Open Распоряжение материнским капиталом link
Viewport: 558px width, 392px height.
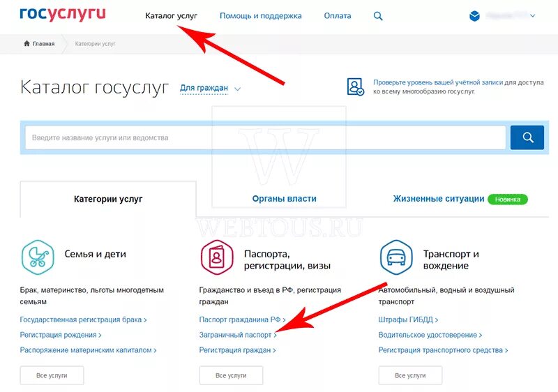coord(89,350)
